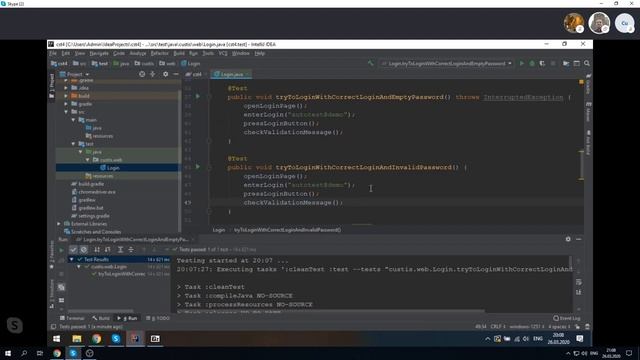
Task: Open Project Structure icon in the toolbar
Action: point(566,64)
